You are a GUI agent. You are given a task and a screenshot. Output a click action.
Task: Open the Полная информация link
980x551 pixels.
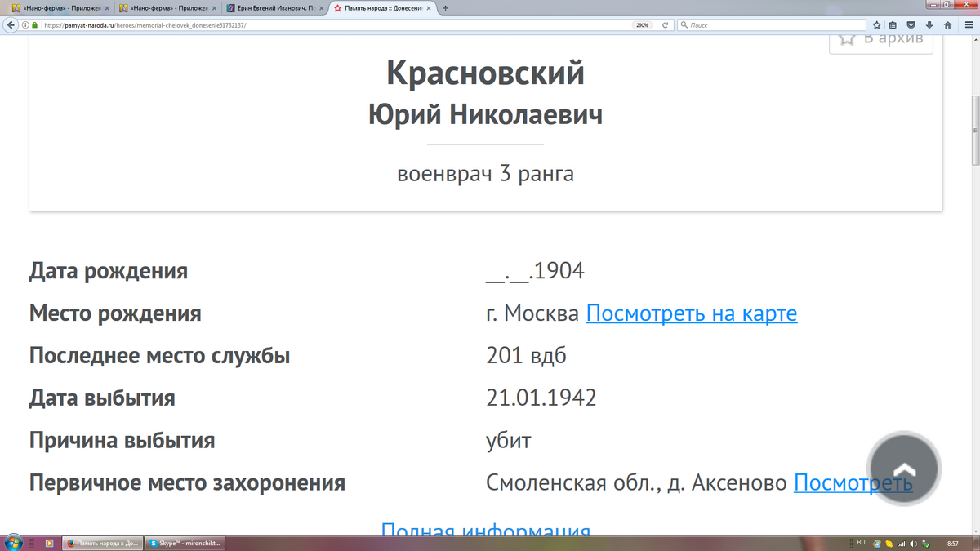click(x=486, y=531)
